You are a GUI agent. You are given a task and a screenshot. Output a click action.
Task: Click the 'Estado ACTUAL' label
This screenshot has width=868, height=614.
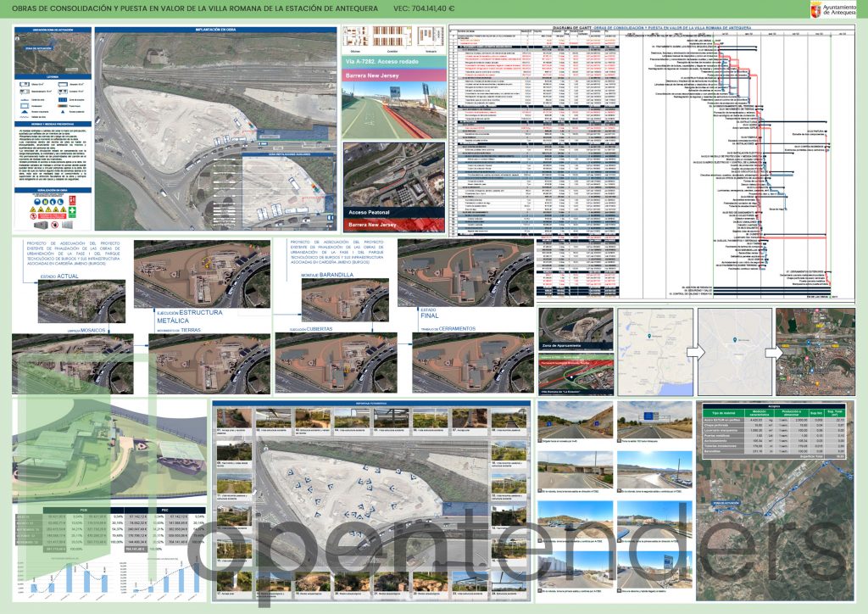point(59,276)
